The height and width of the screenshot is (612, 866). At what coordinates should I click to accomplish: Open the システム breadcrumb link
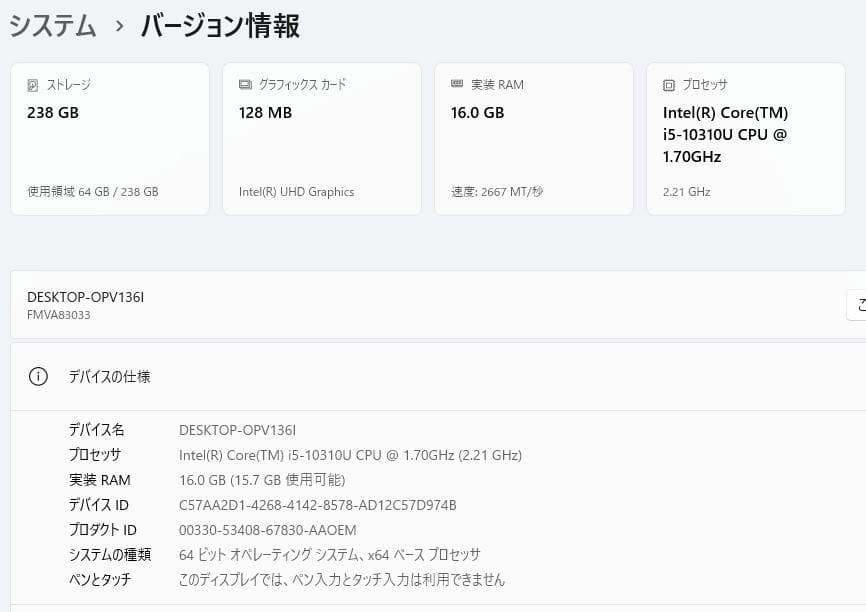pyautogui.click(x=52, y=26)
